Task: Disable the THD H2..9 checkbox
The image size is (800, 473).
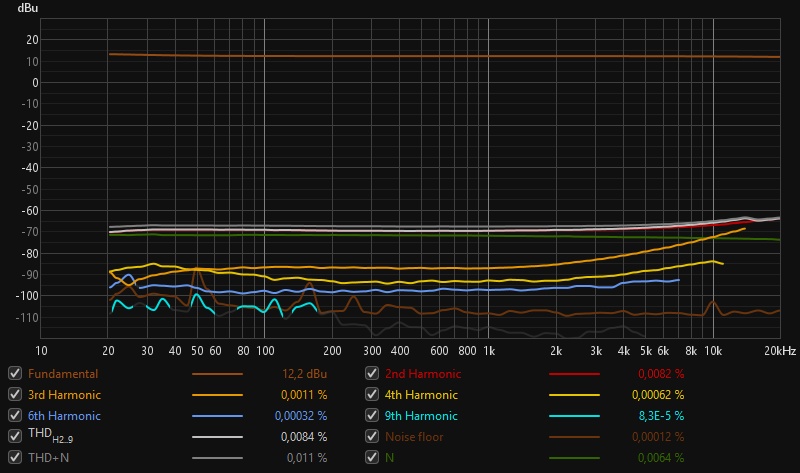Action: 15,436
